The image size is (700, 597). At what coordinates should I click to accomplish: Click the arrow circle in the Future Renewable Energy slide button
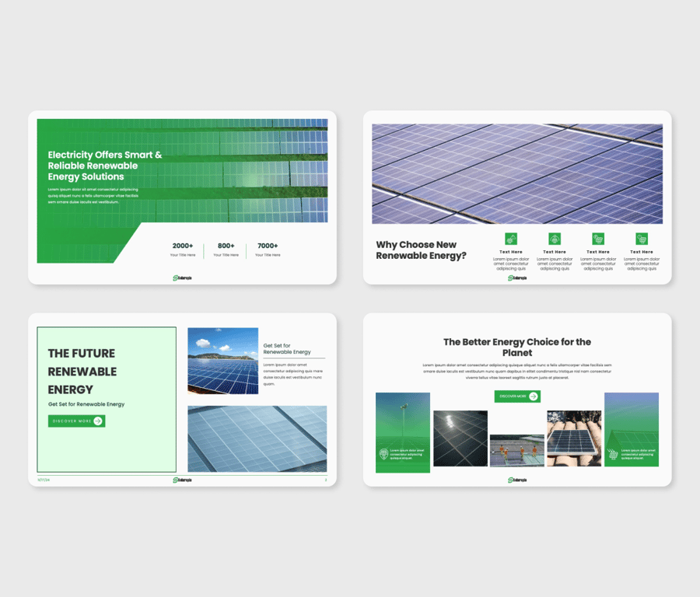98,421
